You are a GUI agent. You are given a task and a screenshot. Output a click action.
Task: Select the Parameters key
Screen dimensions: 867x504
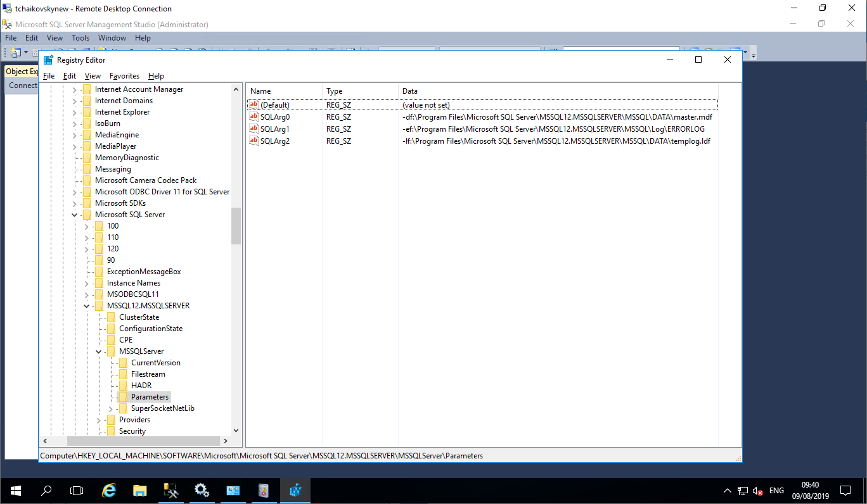[x=150, y=397]
